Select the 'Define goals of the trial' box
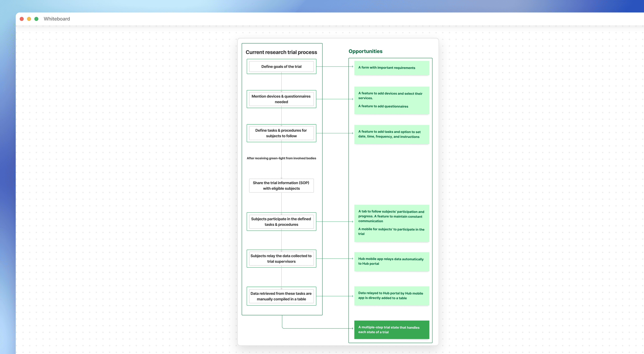 coord(281,67)
